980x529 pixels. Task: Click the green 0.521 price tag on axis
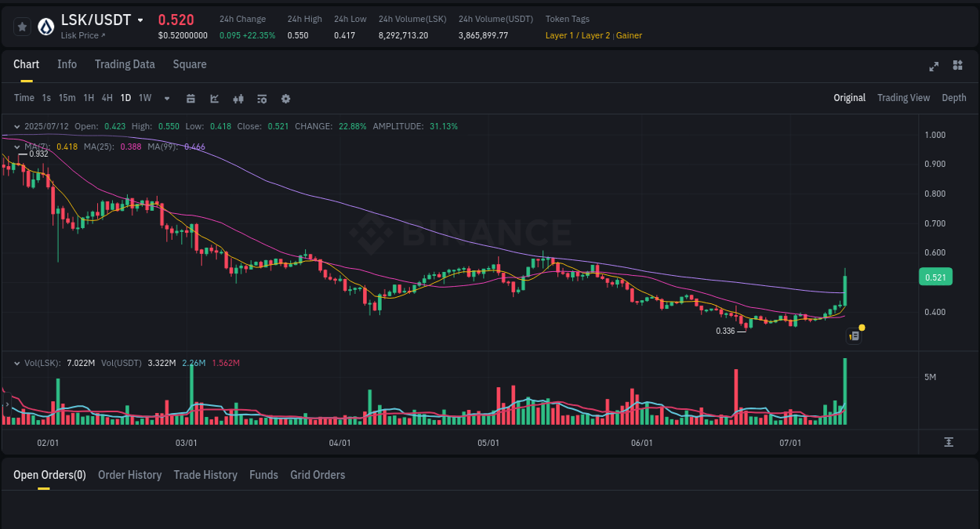(935, 277)
